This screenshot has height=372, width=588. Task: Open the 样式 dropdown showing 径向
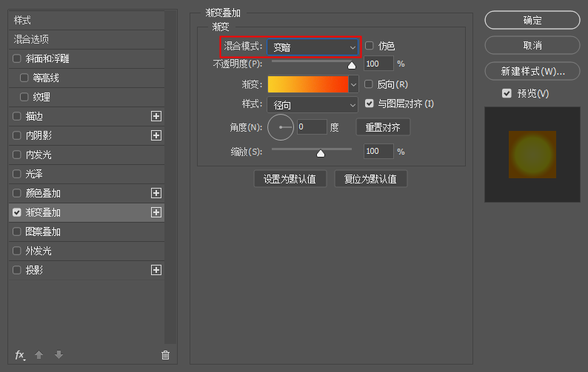(313, 105)
